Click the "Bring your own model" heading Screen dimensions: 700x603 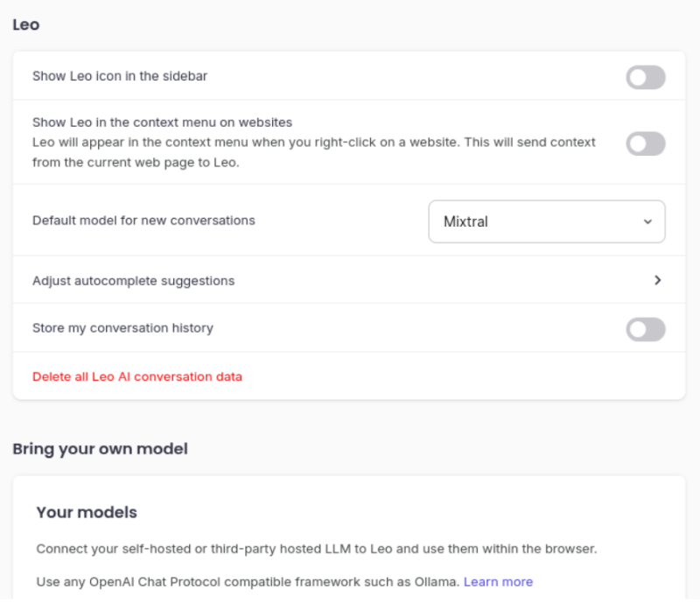pos(100,449)
